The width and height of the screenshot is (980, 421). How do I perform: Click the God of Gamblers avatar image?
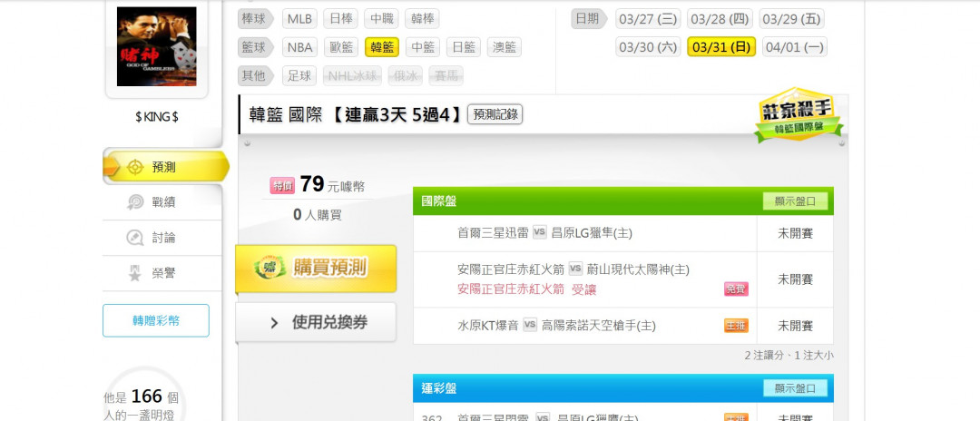157,46
